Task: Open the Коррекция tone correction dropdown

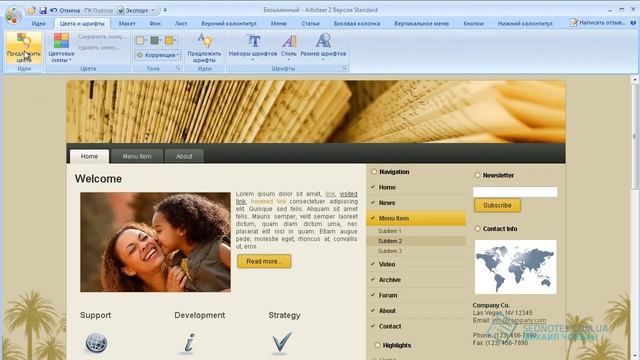Action: point(158,55)
